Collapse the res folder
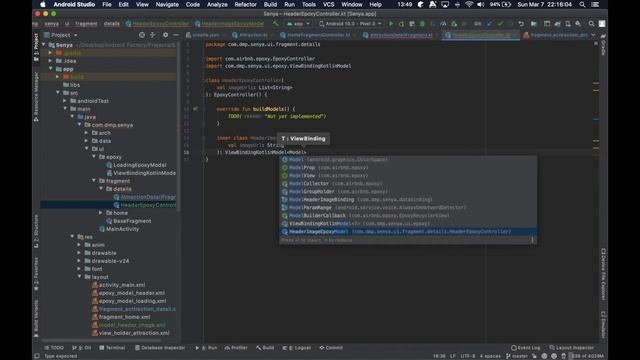 click(x=72, y=237)
